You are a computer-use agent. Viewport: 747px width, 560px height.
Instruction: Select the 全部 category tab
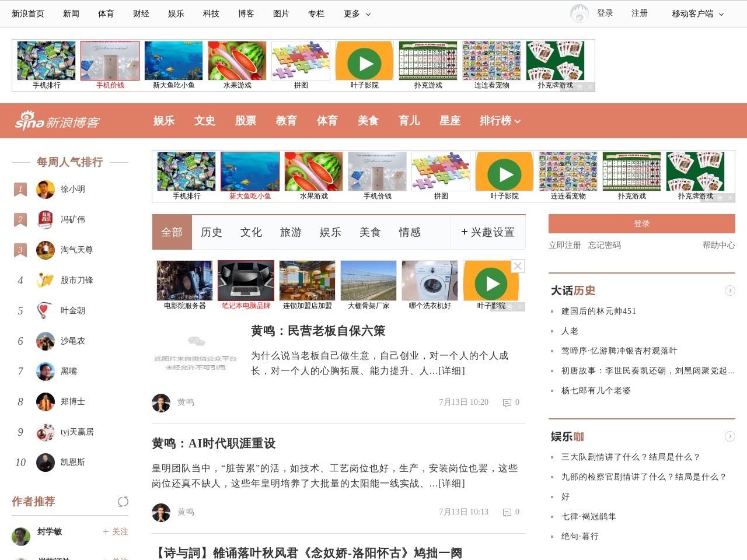point(172,232)
